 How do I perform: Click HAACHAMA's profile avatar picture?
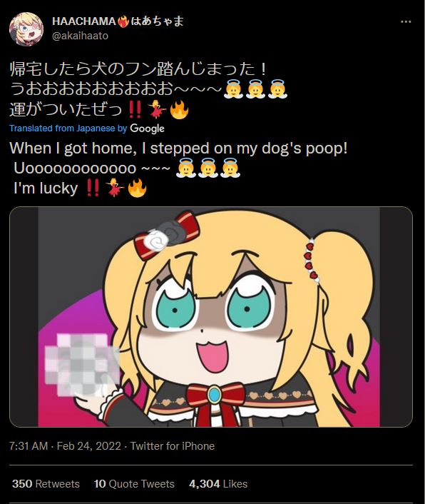click(x=26, y=29)
